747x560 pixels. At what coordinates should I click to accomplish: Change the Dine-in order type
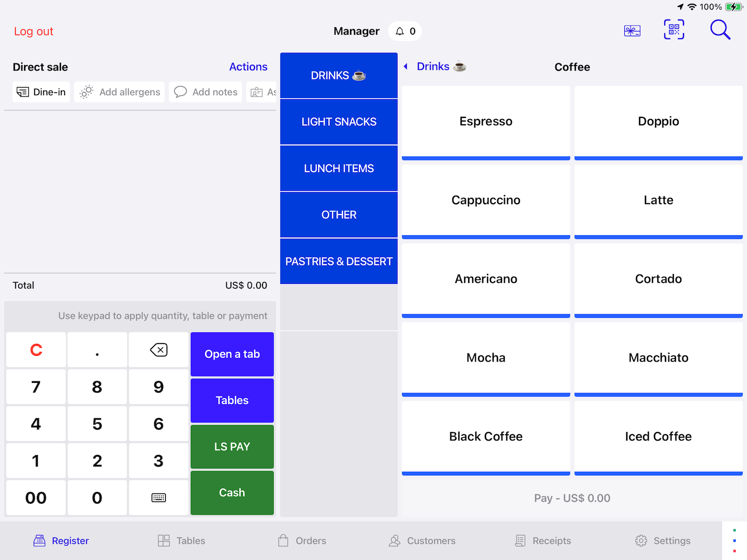click(42, 92)
